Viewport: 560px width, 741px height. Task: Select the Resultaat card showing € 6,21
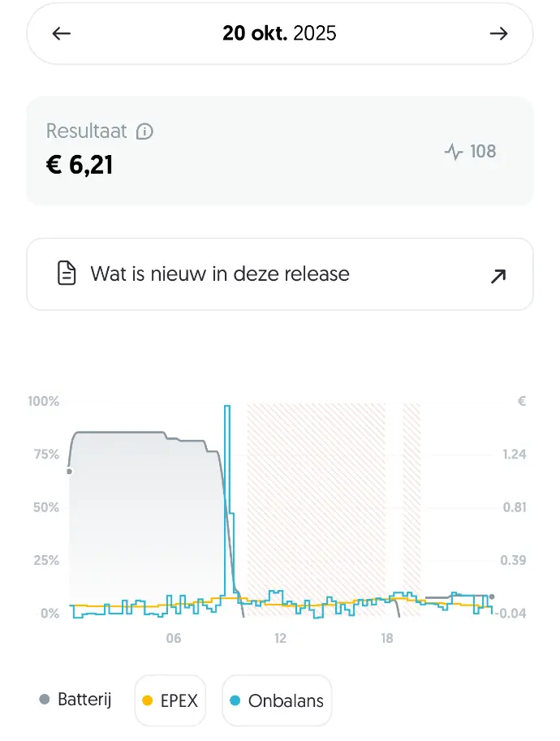[x=280, y=151]
